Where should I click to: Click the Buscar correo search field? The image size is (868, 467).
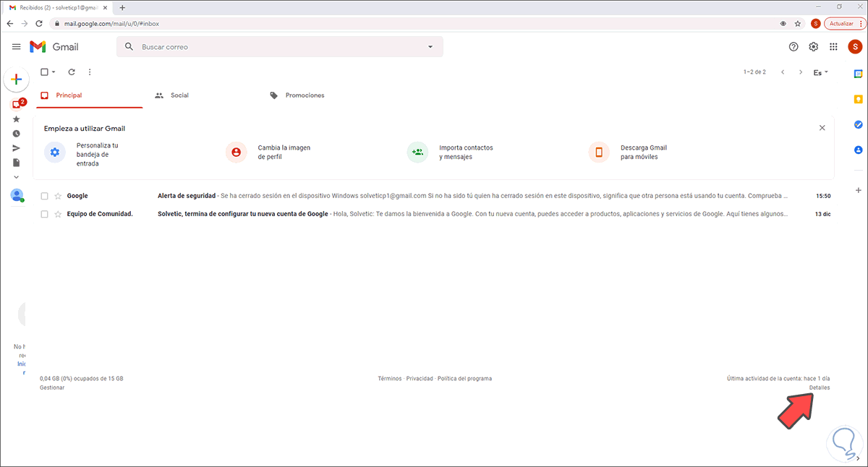(x=280, y=47)
